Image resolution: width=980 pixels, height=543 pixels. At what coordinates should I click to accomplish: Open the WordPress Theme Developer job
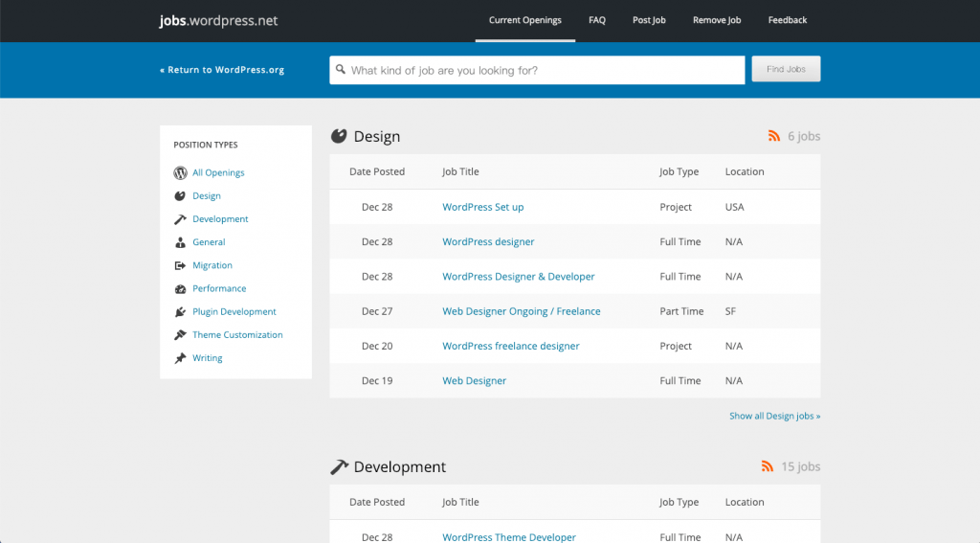point(509,536)
